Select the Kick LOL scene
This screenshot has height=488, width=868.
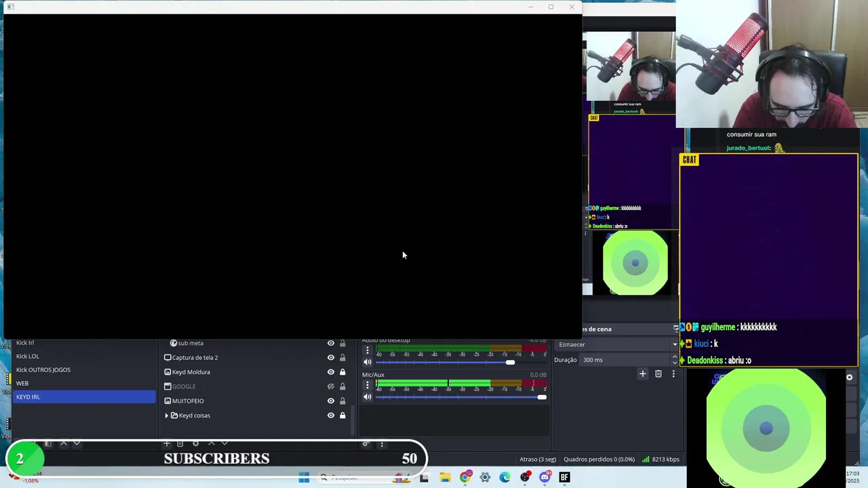[84, 357]
